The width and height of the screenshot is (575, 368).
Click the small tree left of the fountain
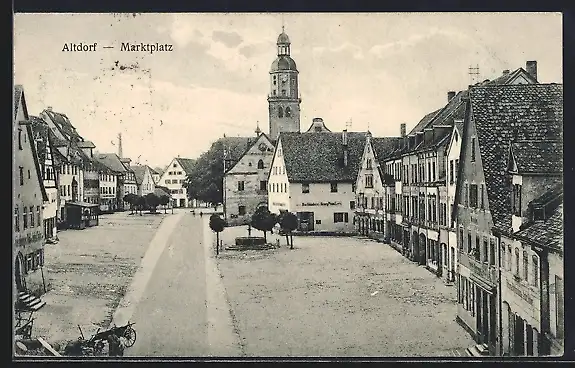[x=217, y=233]
